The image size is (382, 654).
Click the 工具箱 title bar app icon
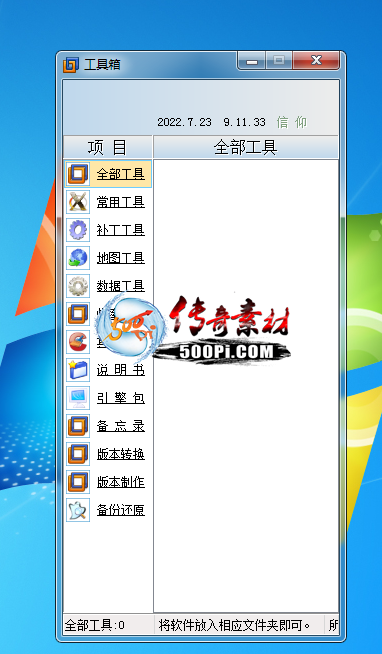pos(70,65)
